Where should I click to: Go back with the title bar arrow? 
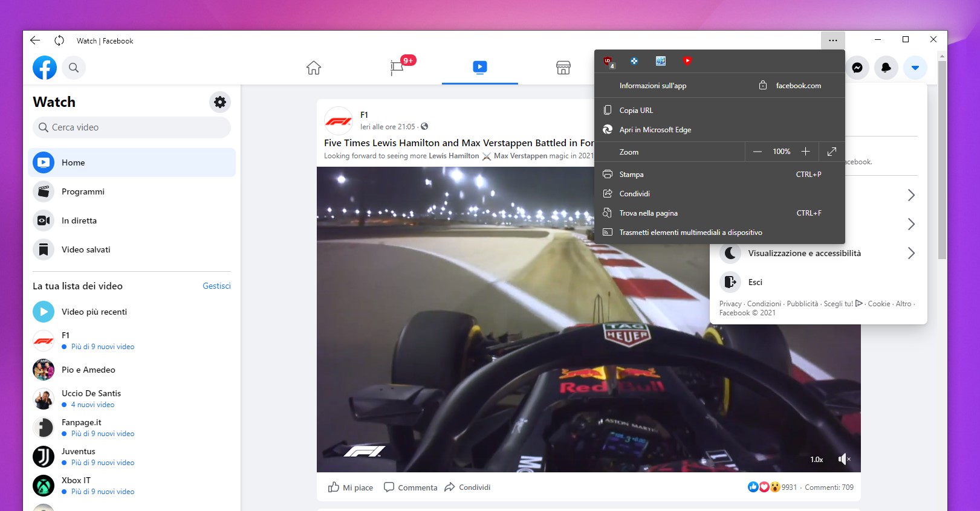(x=35, y=40)
